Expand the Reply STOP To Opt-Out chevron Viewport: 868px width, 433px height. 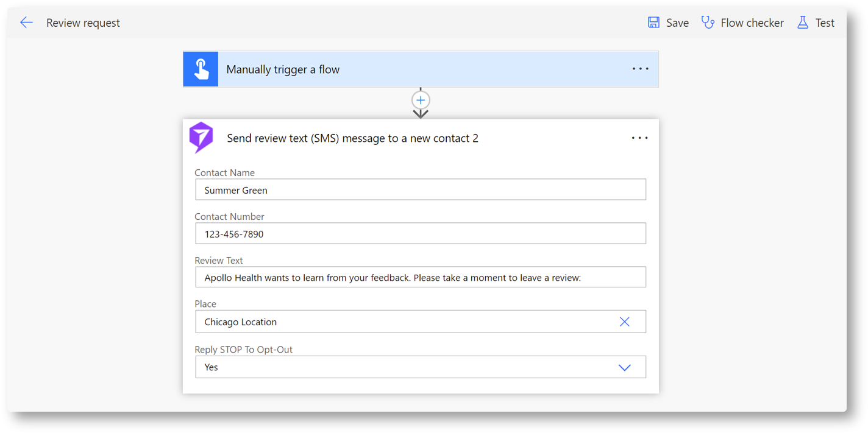pyautogui.click(x=624, y=367)
